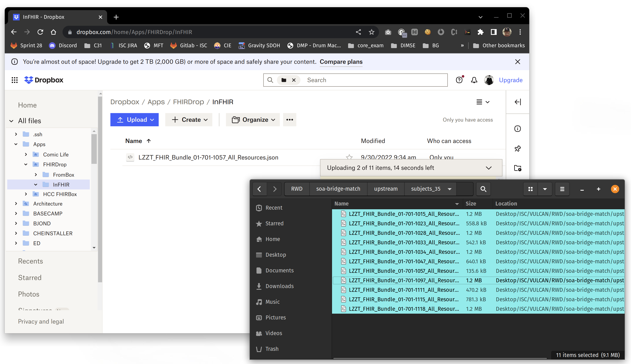631x364 pixels.
Task: Clear the folder filter in search box
Action: tap(294, 80)
